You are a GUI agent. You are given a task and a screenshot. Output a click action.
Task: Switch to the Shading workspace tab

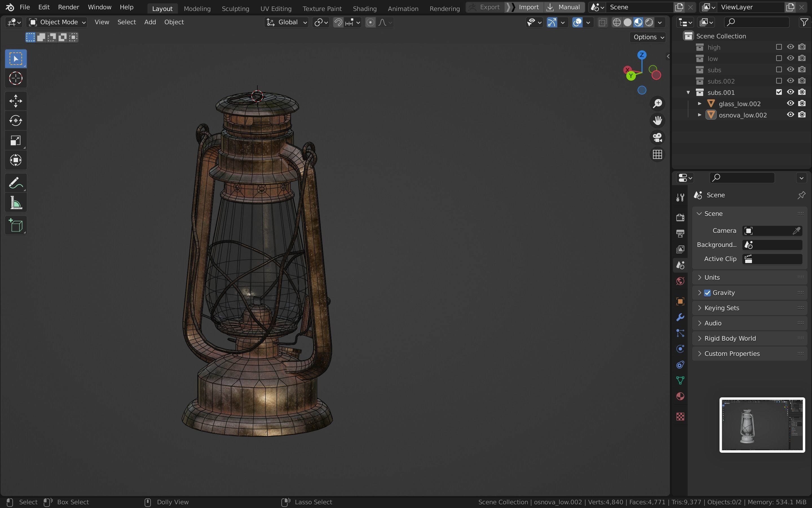(x=364, y=8)
